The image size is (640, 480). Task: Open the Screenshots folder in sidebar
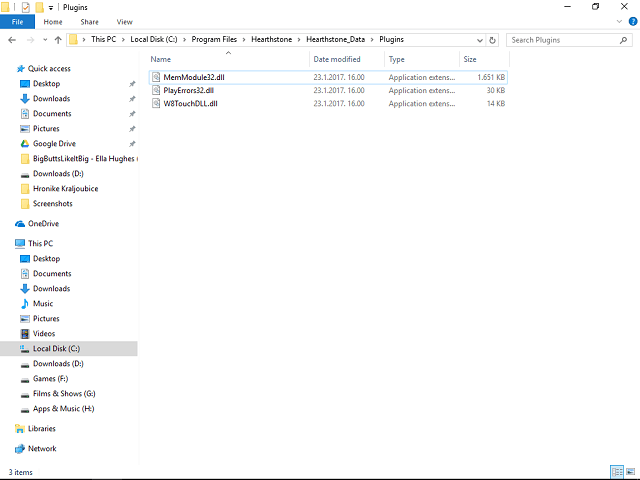point(53,204)
